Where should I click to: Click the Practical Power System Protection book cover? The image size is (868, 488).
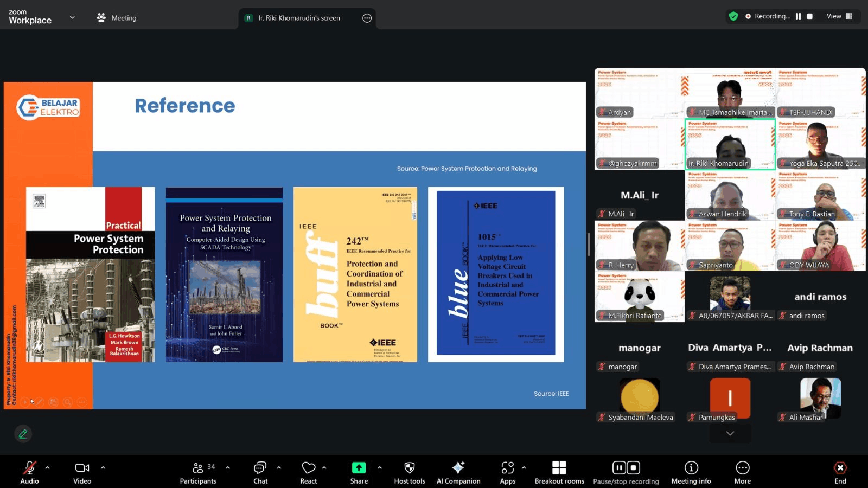point(91,274)
